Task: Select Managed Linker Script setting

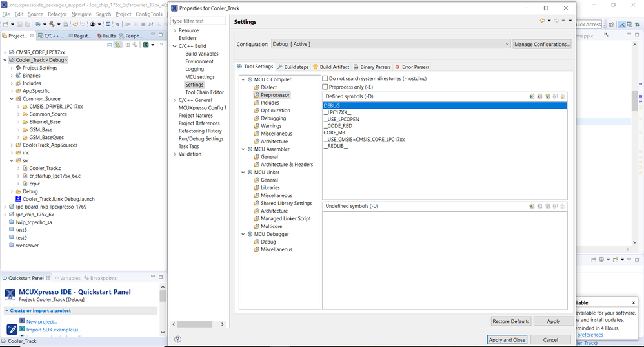Action: 285,218
